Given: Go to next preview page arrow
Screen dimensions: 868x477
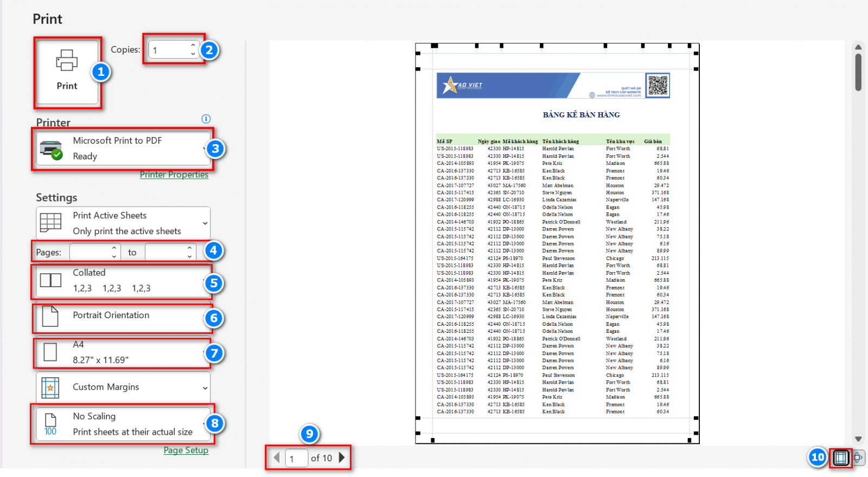Looking at the screenshot, I should click(x=342, y=457).
